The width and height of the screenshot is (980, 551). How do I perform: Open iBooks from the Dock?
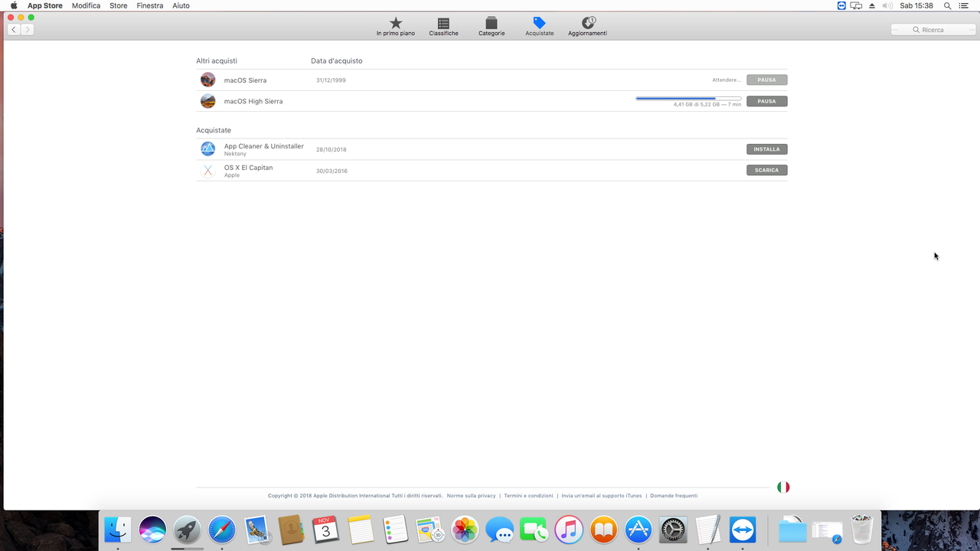[x=604, y=530]
